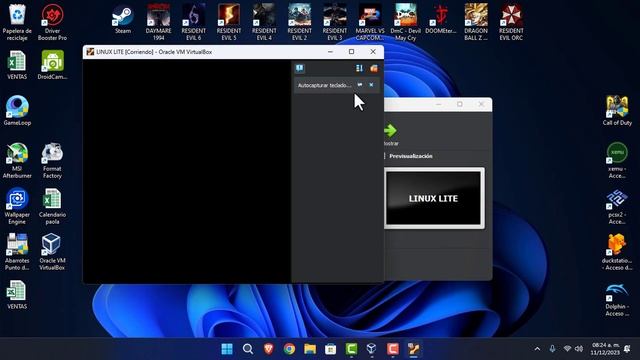Open File Explorer from the taskbar
Image resolution: width=640 pixels, height=360 pixels.
pos(310,349)
